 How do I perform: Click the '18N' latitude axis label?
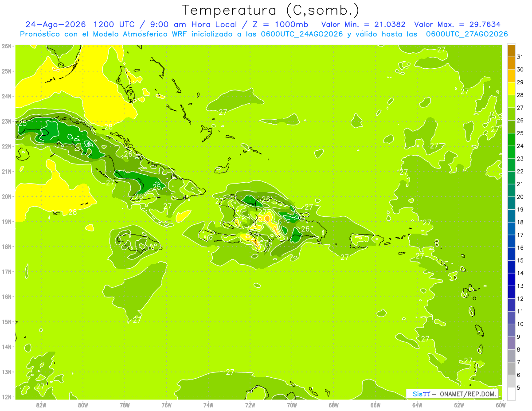[x=7, y=247]
